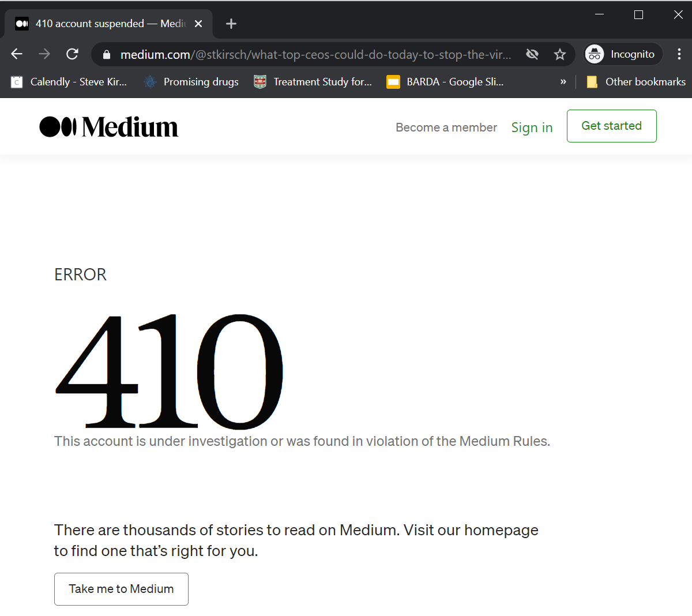Click the large 410 error number

(x=169, y=371)
